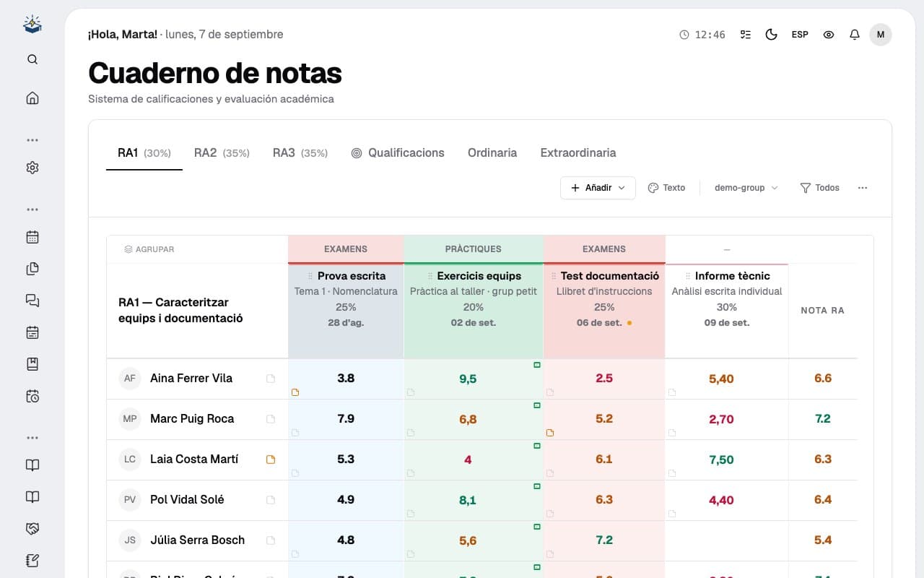Open note icon beside Júlia Serra Bosch
924x578 pixels.
click(271, 540)
